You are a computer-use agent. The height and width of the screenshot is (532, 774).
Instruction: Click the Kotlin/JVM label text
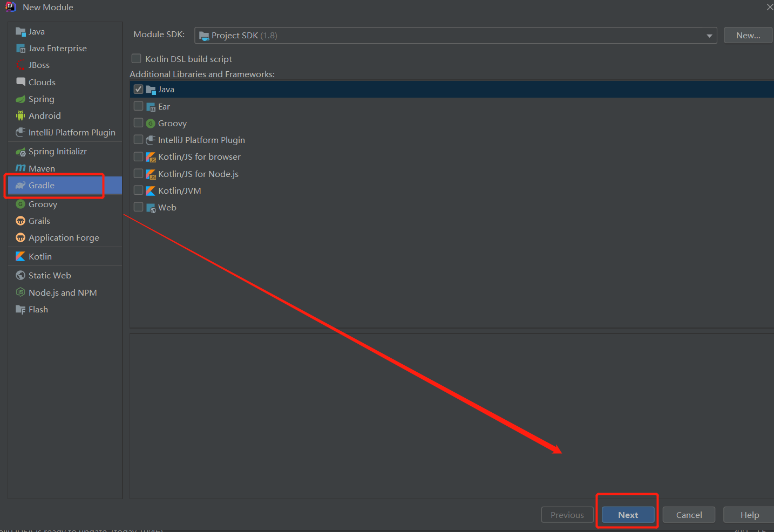tap(180, 190)
